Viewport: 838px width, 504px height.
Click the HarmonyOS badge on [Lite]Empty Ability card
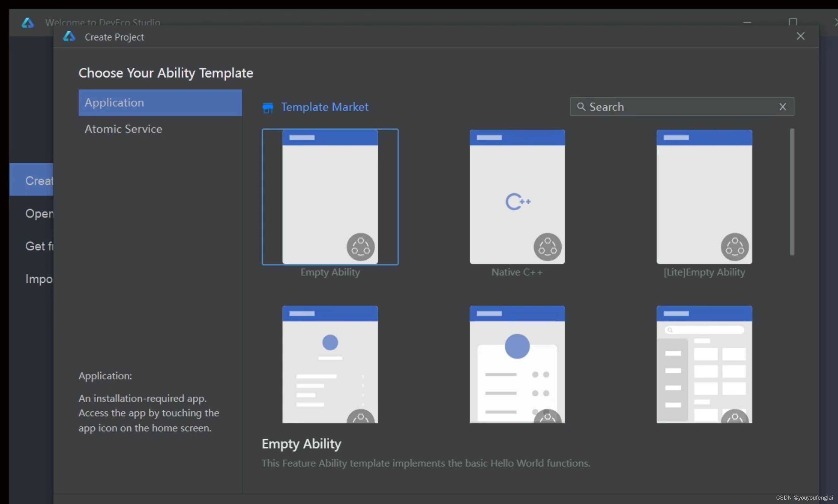coord(735,247)
